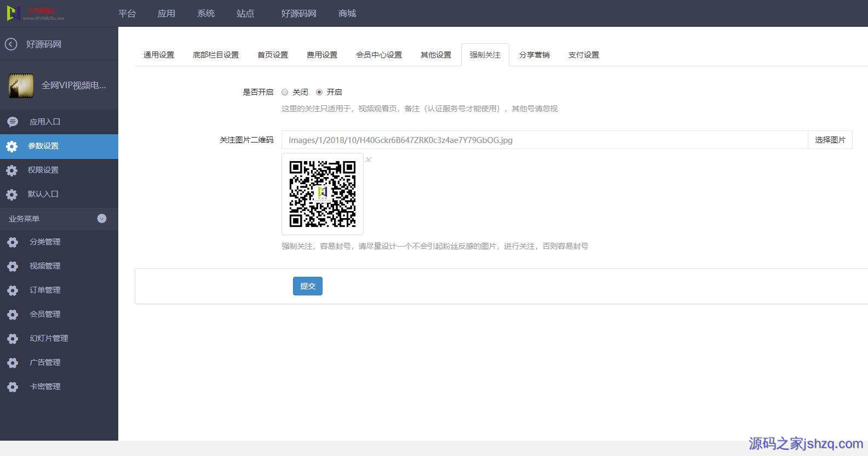This screenshot has height=456, width=868.
Task: Click the gear icon beside 会员管理
Action: pos(13,315)
